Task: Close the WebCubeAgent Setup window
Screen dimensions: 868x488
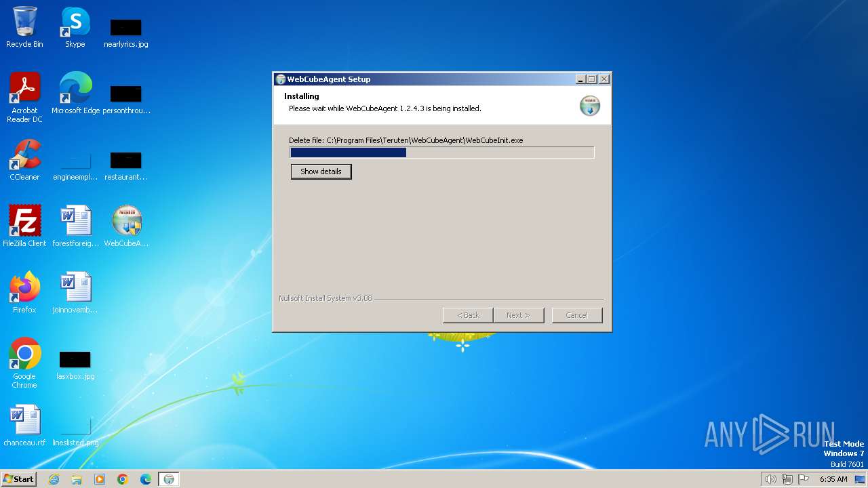Action: (604, 79)
